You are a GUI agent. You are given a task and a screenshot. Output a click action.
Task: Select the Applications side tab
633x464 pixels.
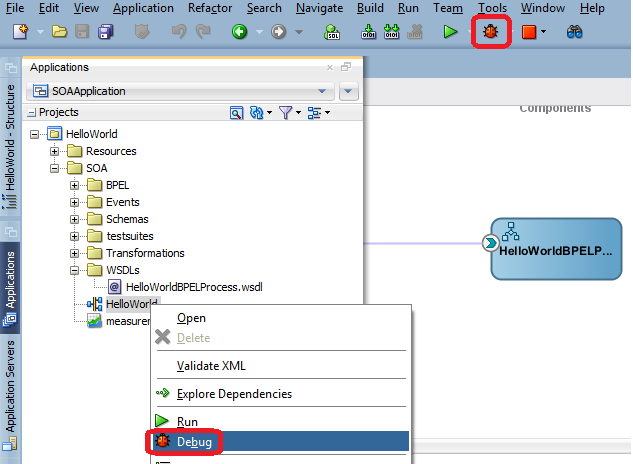coord(10,288)
